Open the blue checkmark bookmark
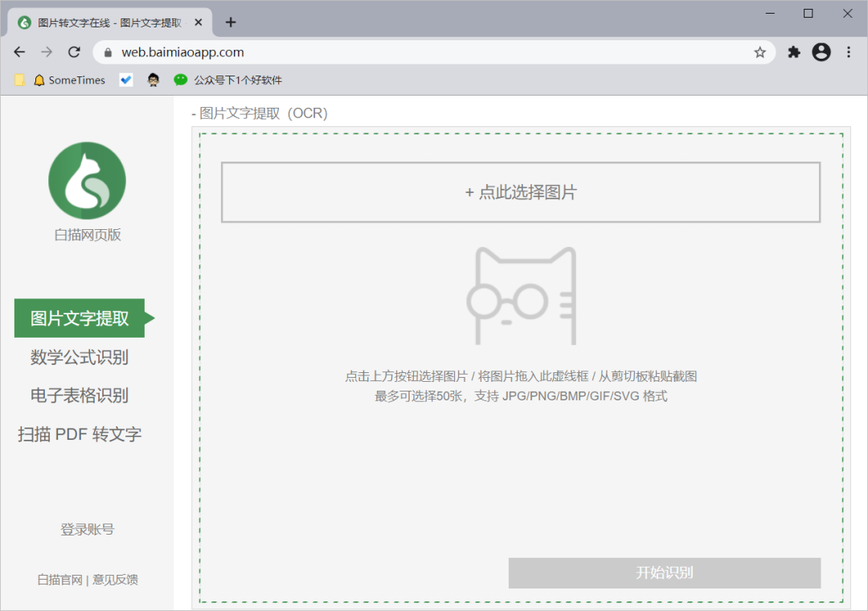Screen dimensions: 868x611 pyautogui.click(x=126, y=80)
